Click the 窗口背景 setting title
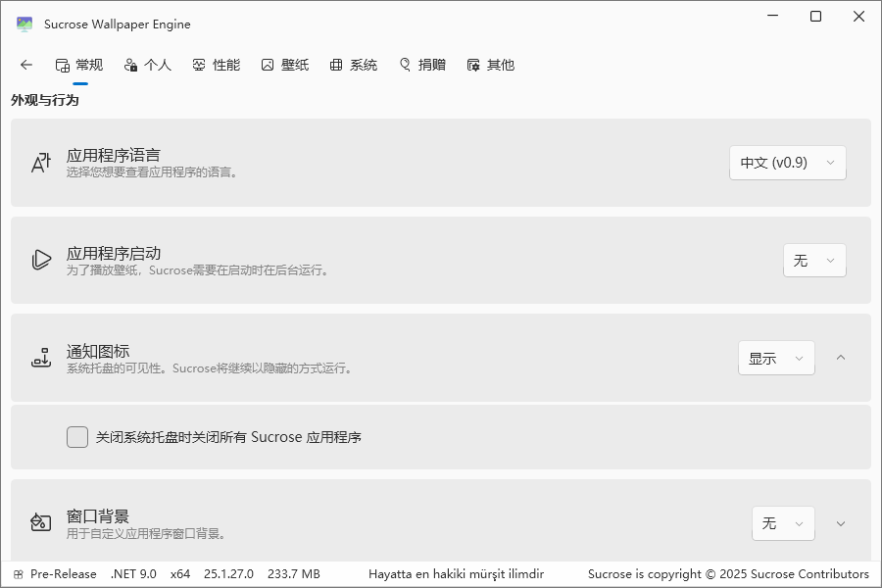 [x=98, y=516]
